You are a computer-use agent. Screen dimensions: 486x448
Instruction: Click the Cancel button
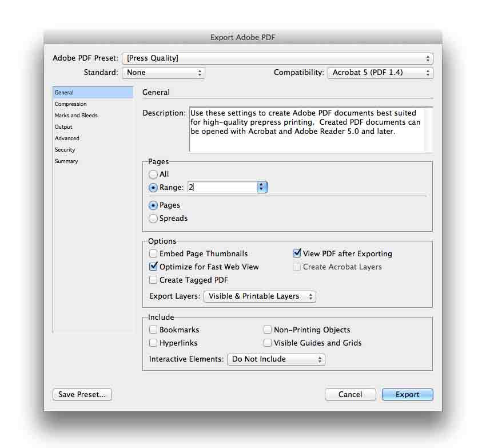tap(350, 395)
